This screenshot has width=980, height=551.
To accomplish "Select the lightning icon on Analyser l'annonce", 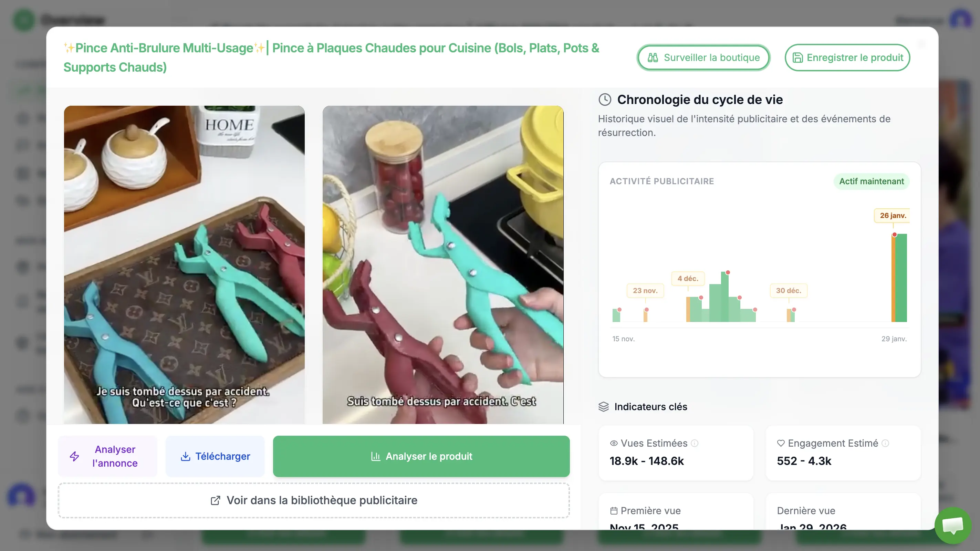I will [75, 456].
